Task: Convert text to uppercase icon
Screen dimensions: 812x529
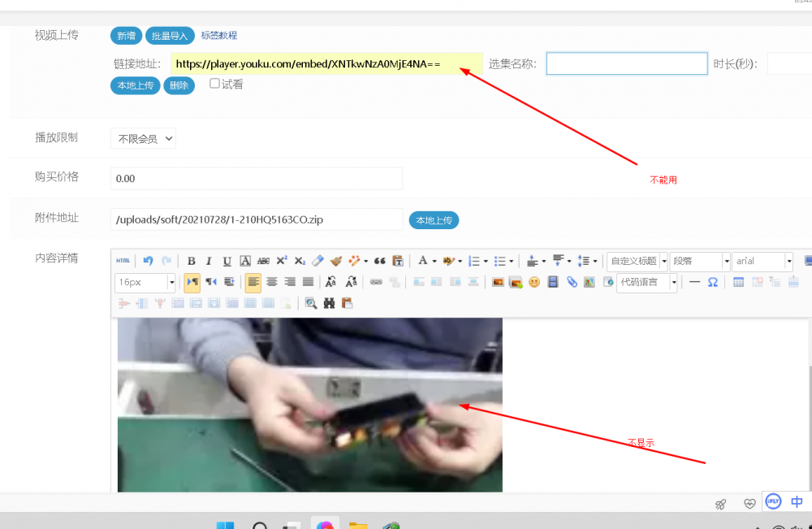Action: 330,282
